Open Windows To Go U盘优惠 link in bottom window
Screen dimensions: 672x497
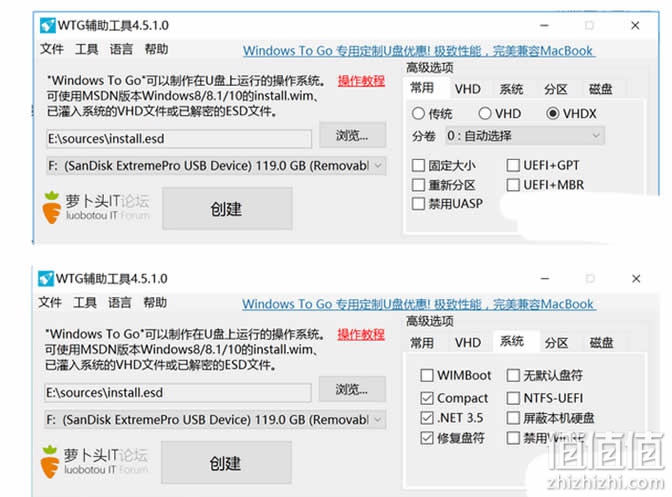pyautogui.click(x=419, y=304)
